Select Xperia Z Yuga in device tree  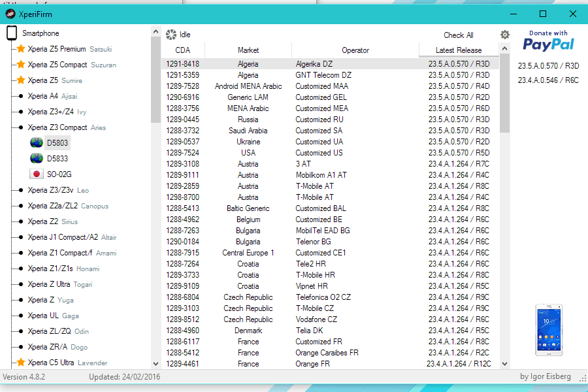pos(50,300)
